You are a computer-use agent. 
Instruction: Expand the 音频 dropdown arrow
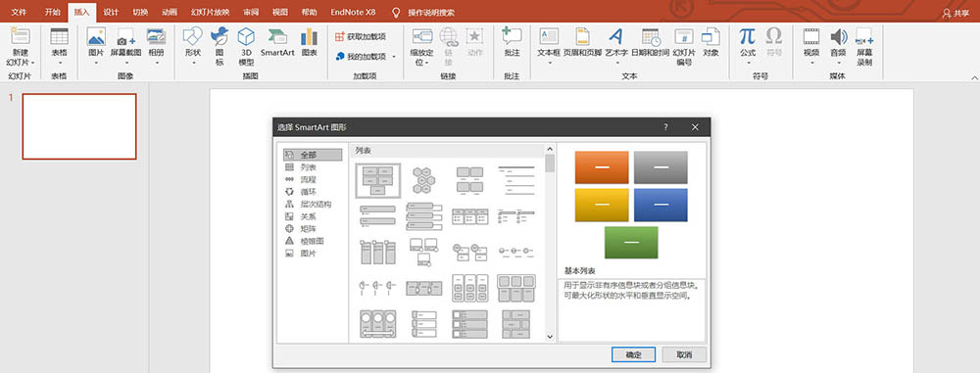(x=838, y=63)
